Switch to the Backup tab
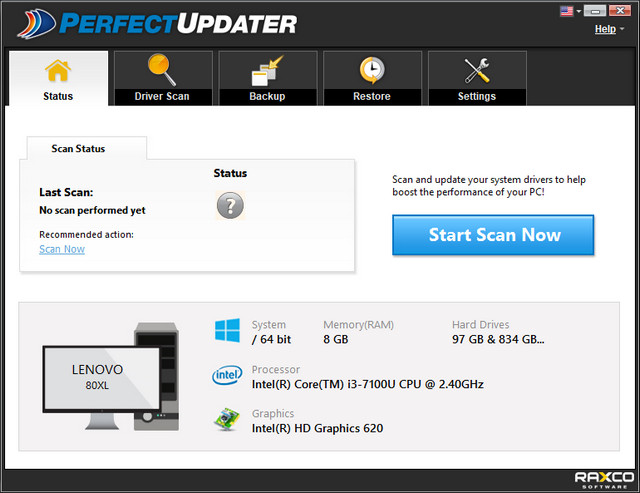This screenshot has height=493, width=640. coord(267,78)
